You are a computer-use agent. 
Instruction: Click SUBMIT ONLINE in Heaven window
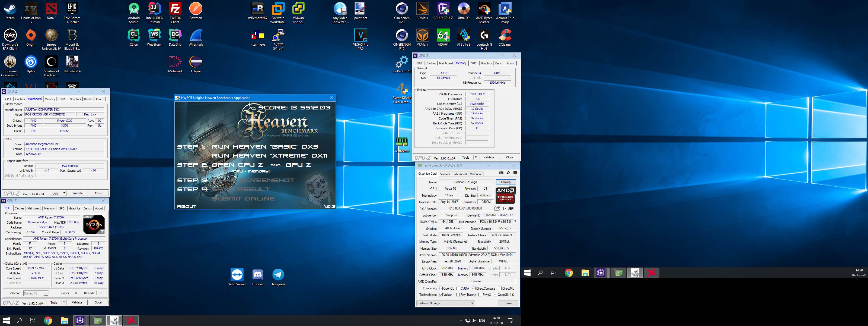[243, 198]
